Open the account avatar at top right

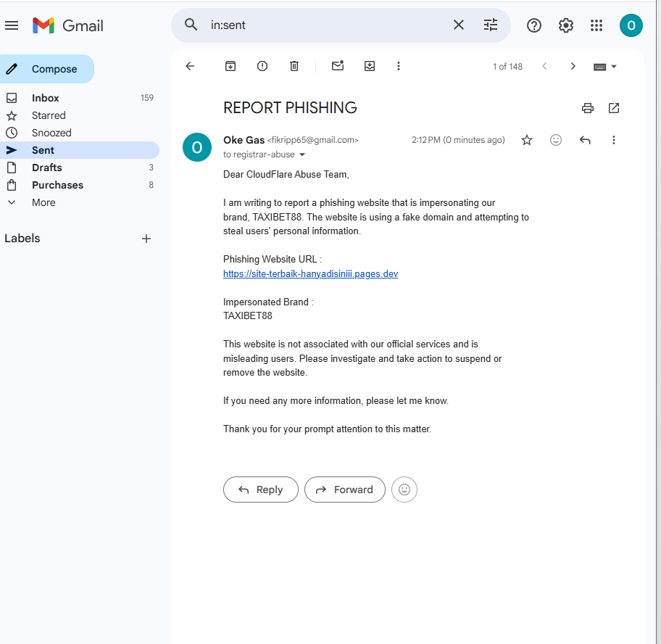point(631,25)
